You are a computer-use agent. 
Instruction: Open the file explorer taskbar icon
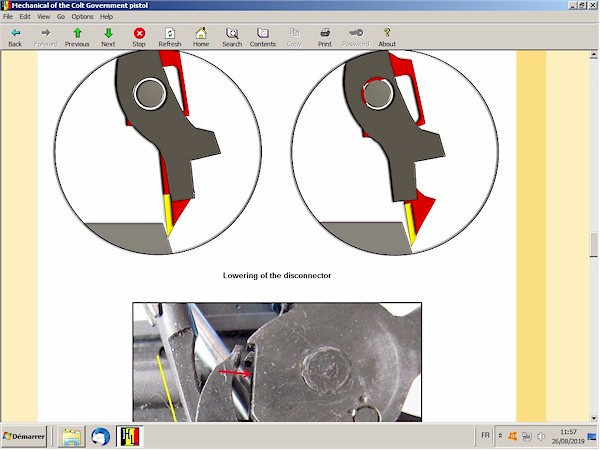coord(72,436)
